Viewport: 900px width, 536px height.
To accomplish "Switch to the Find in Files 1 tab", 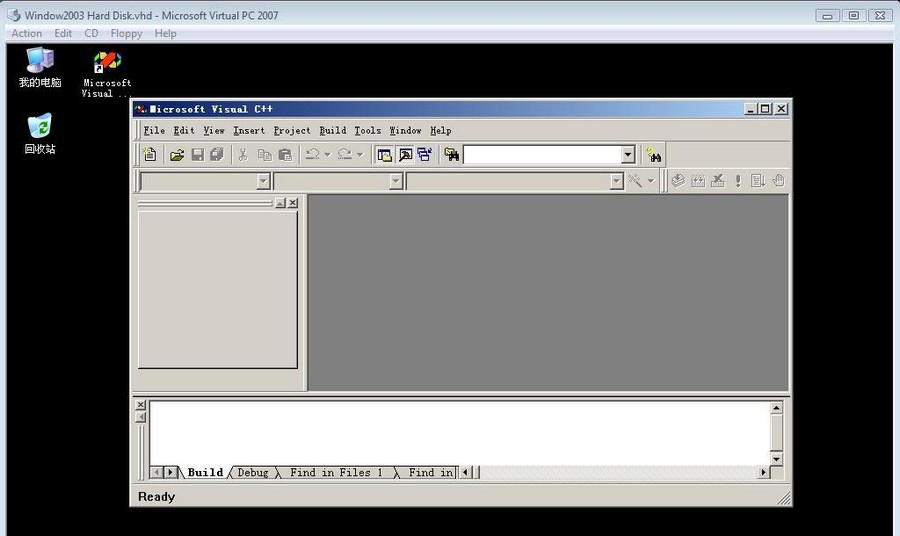I will click(x=336, y=472).
